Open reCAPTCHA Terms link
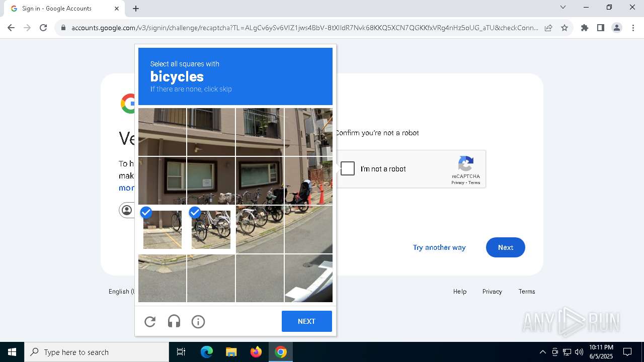The height and width of the screenshot is (362, 644). (474, 183)
